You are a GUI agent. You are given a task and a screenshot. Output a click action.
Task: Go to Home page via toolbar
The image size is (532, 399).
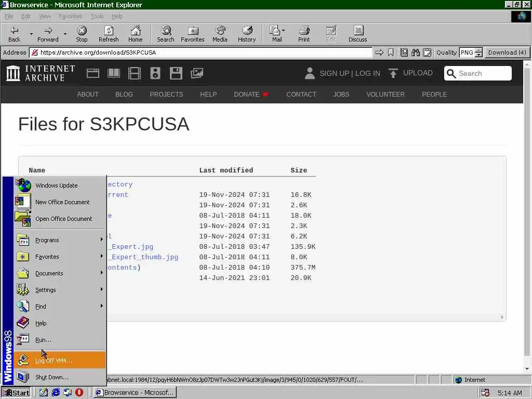pos(136,34)
